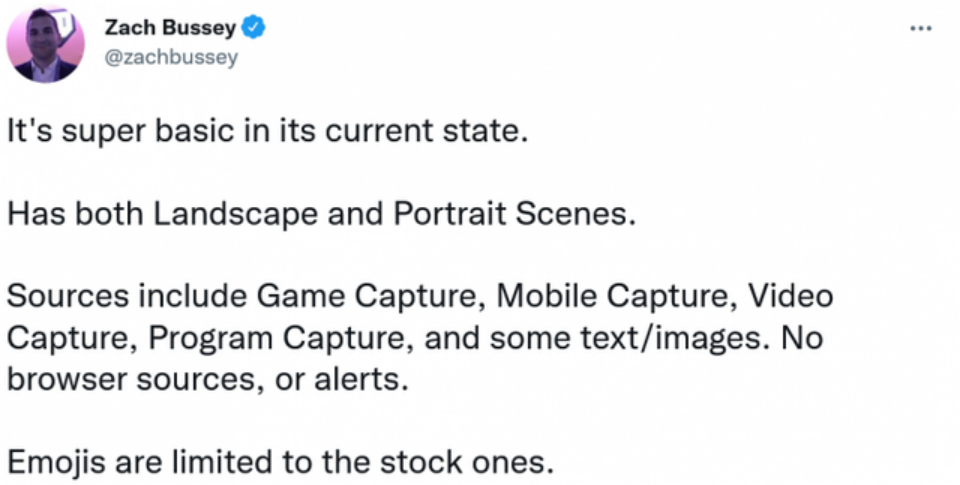Screen dimensions: 960x485
Task: Click the line "browser sources, or alerts."
Action: (x=207, y=380)
